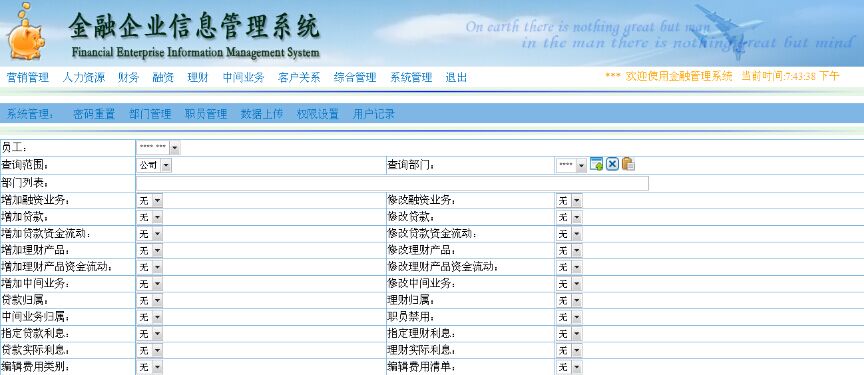The height and width of the screenshot is (375, 864).
Task: Open the 修改理财产品资金流动 dropdown
Action: click(569, 267)
